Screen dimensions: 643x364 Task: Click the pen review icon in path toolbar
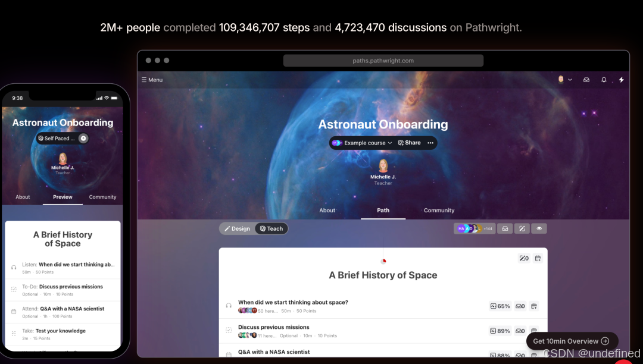click(522, 228)
